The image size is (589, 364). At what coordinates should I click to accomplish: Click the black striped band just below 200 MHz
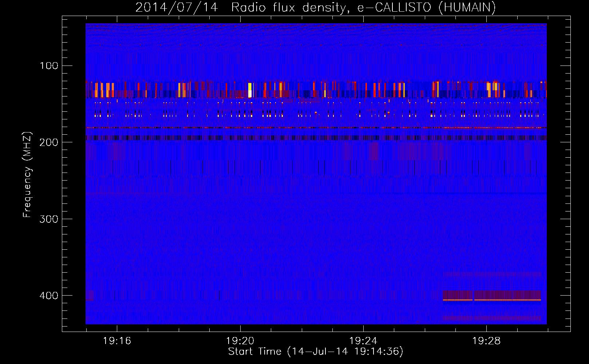click(x=316, y=138)
